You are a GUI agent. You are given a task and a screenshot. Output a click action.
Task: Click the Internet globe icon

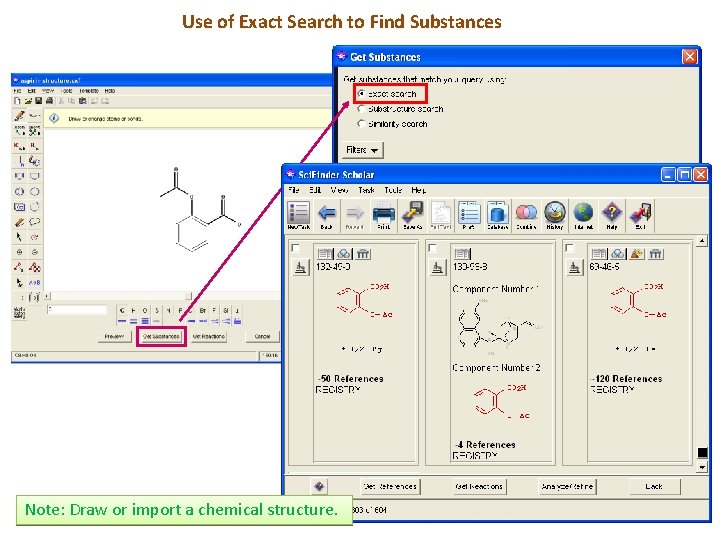583,215
